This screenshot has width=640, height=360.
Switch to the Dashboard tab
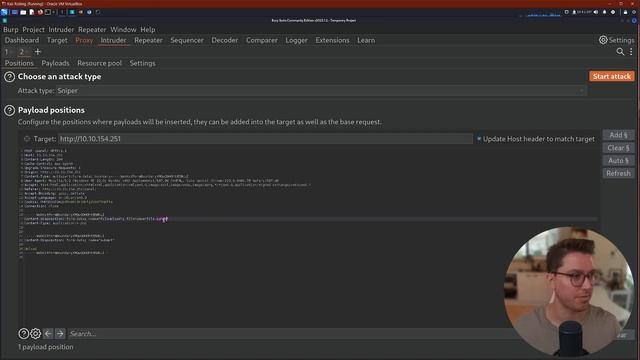[x=22, y=40]
